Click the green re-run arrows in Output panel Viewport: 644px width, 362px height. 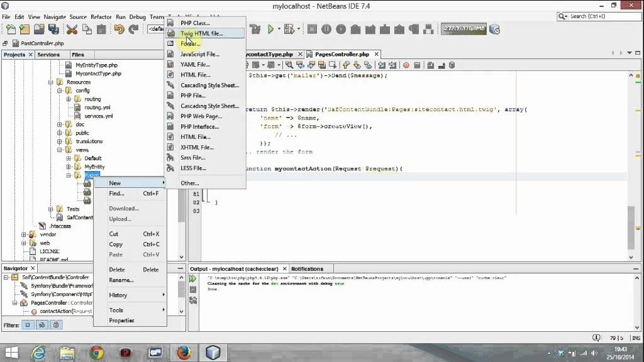tap(192, 278)
